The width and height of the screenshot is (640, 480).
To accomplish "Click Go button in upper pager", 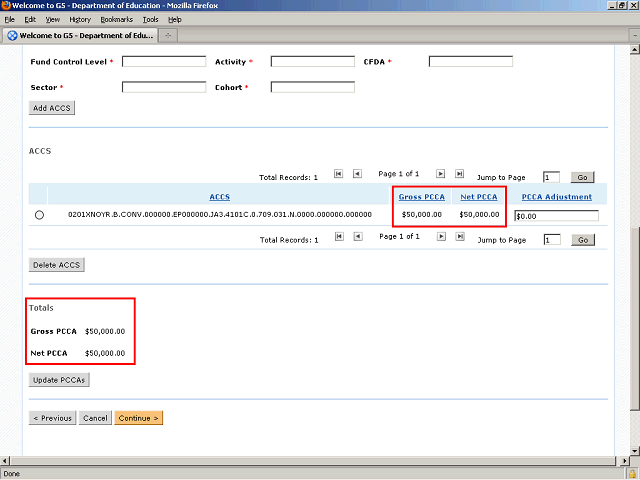I will point(582,177).
